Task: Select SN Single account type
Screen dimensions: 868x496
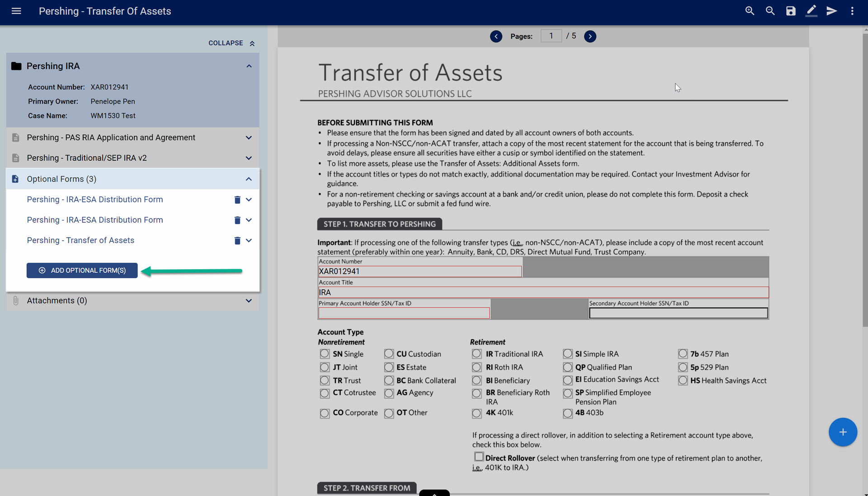Action: tap(325, 354)
